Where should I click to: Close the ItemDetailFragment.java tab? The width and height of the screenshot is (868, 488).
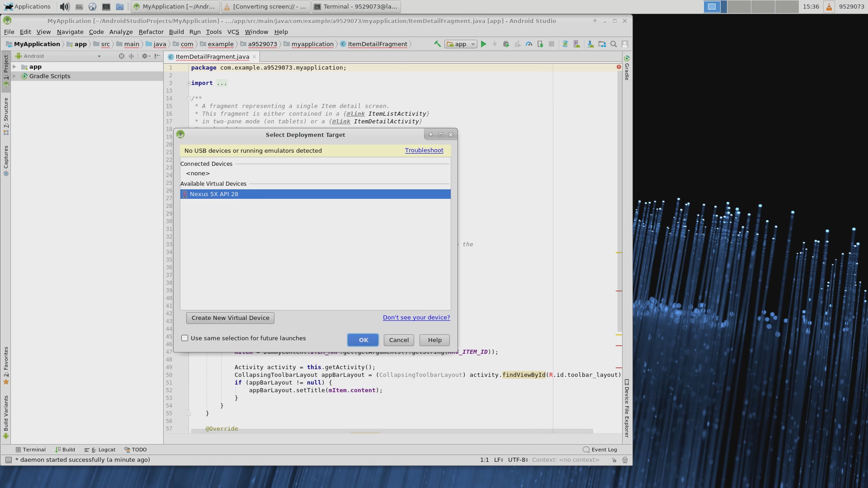tap(254, 56)
